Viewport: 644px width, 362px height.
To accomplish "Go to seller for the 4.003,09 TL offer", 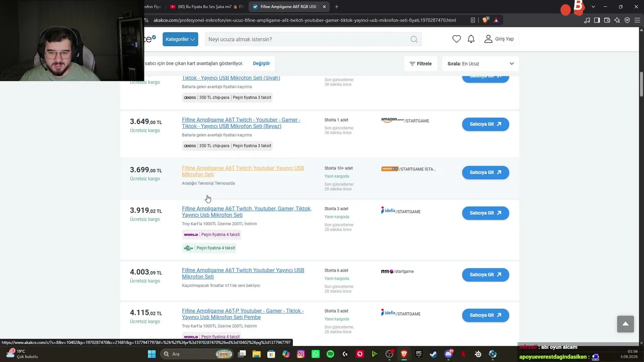I will (486, 275).
